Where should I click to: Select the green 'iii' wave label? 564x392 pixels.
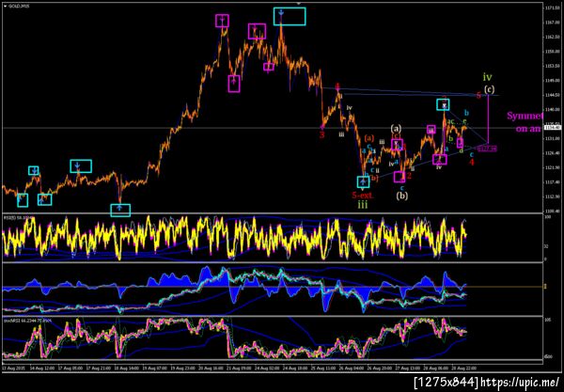point(363,205)
